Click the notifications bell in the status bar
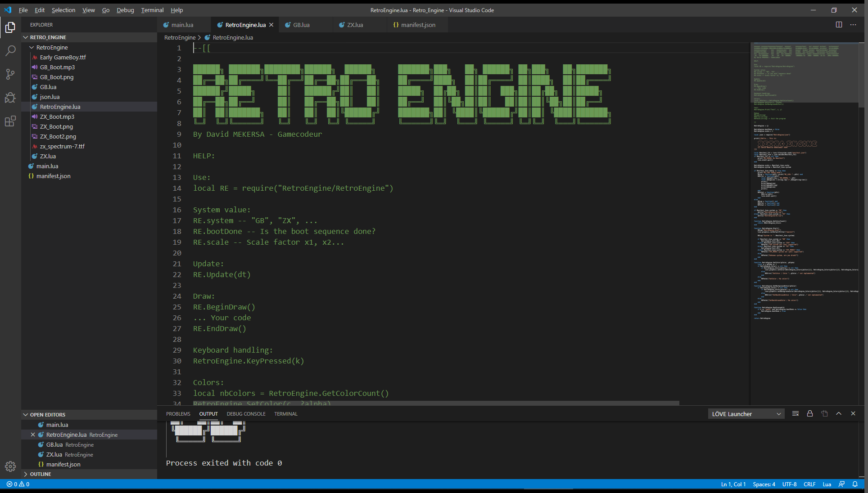Screen dimensions: 868x493 [x=856, y=484]
